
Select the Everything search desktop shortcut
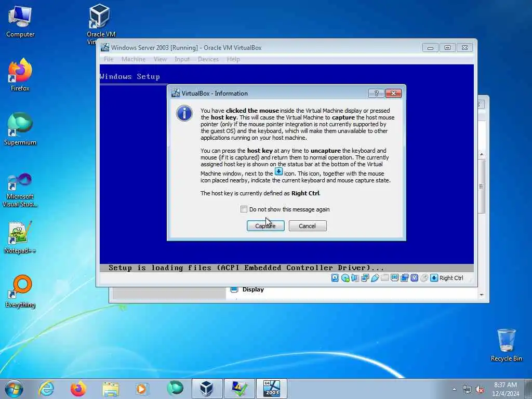click(20, 291)
